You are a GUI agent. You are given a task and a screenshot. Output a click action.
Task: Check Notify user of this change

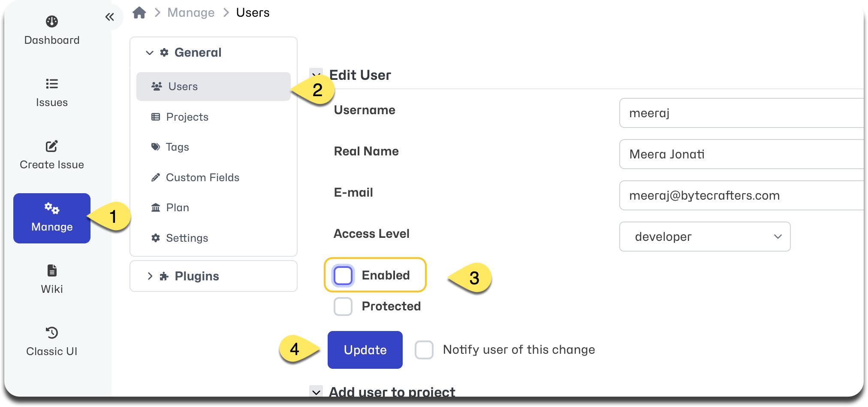coord(424,350)
